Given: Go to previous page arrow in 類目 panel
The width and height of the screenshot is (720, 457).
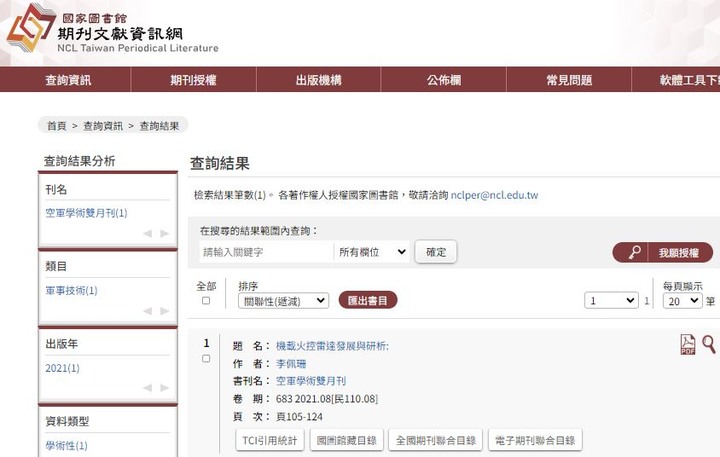Looking at the screenshot, I should pyautogui.click(x=147, y=311).
